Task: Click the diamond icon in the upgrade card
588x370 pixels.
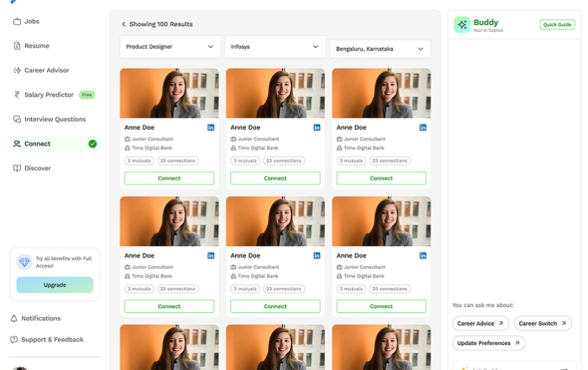Action: pos(24,262)
